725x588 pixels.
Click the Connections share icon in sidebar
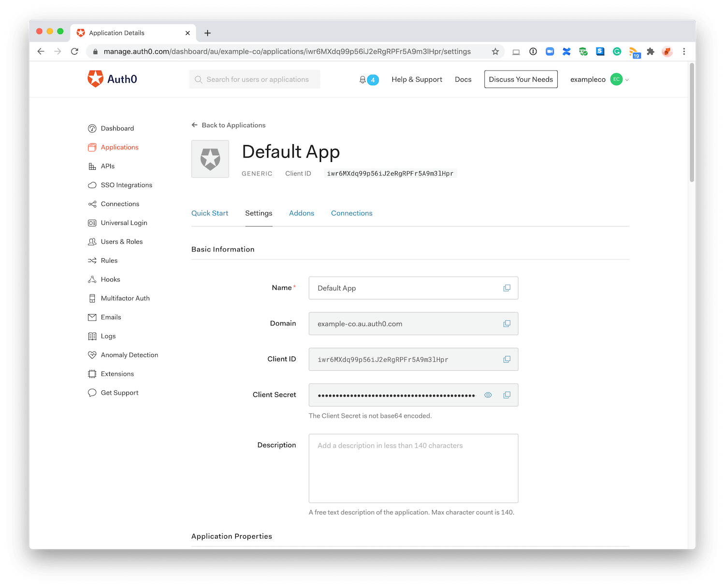tap(92, 204)
